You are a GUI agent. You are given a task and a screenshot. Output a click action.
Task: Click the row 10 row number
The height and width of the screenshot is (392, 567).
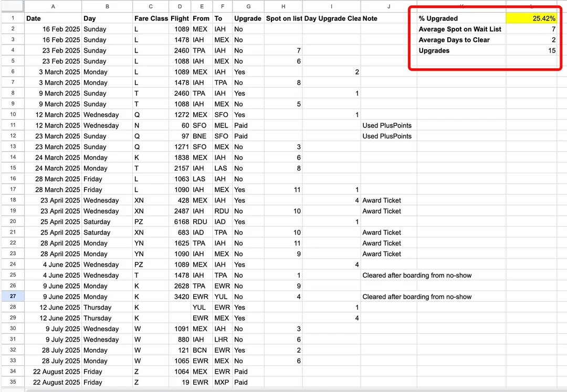[12, 114]
